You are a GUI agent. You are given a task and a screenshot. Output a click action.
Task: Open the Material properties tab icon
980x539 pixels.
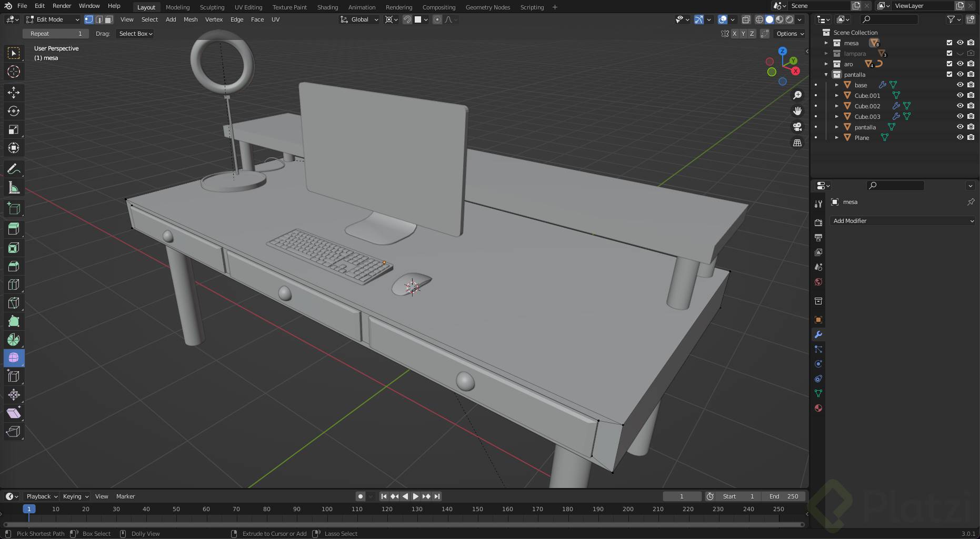[818, 408]
